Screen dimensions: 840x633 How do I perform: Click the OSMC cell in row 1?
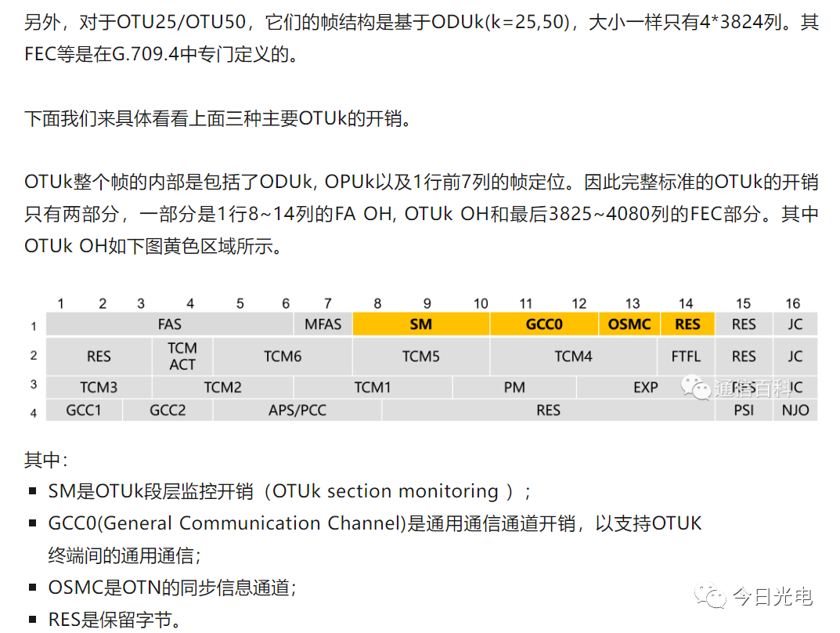tap(629, 324)
